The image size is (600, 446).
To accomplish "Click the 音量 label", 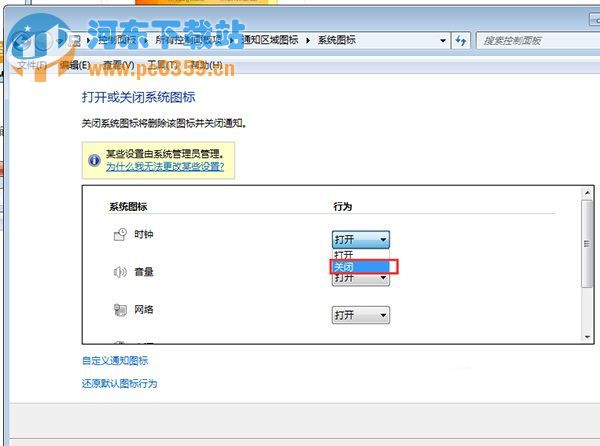I will (144, 272).
